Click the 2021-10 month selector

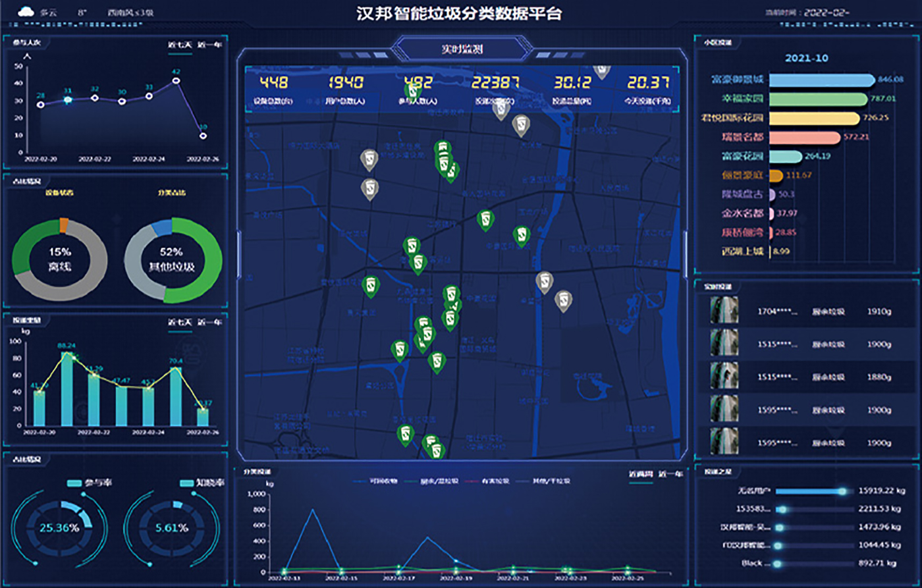click(x=807, y=58)
